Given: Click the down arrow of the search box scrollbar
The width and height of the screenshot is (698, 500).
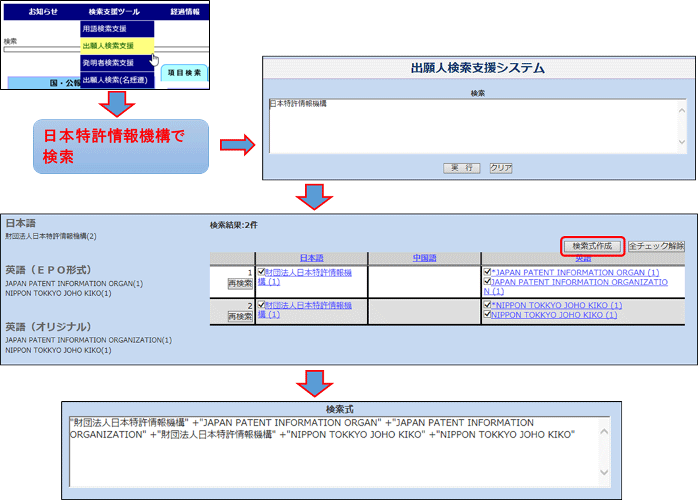Looking at the screenshot, I should (682, 142).
